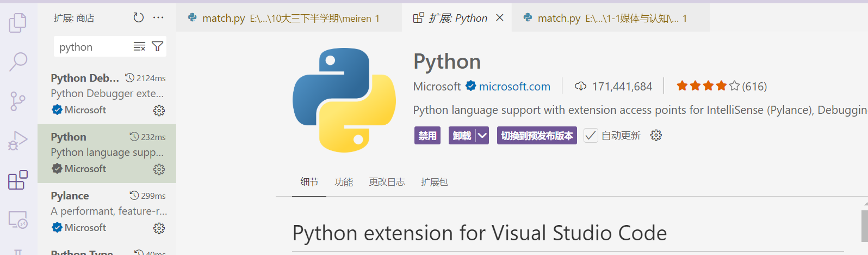Click the 禁用 button
The image size is (868, 255).
tap(427, 136)
